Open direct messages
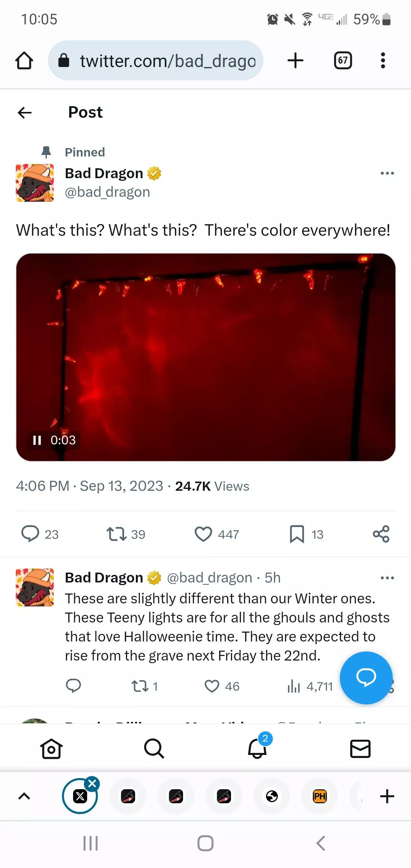The height and width of the screenshot is (868, 411). click(360, 749)
